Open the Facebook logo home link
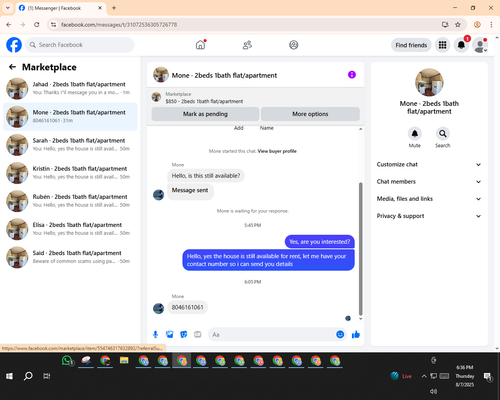 pyautogui.click(x=14, y=45)
